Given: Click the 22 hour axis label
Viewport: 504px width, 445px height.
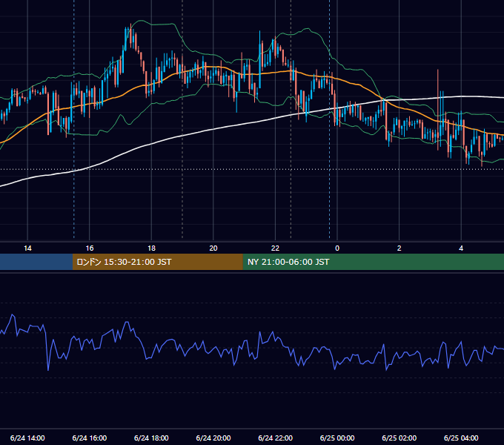Looking at the screenshot, I should pos(275,248).
